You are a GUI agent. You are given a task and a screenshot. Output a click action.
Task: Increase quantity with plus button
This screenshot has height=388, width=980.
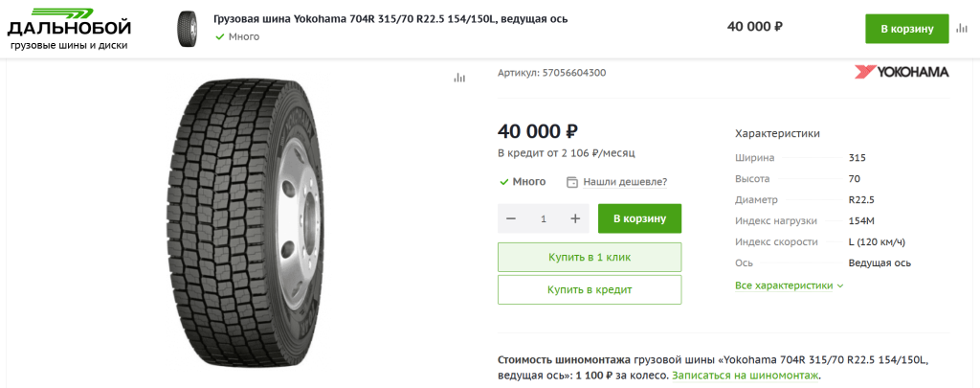[x=575, y=218]
